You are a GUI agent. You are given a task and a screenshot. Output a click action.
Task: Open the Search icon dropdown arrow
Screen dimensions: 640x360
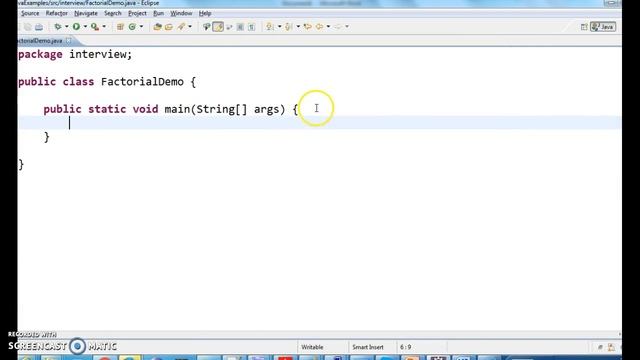pos(190,27)
